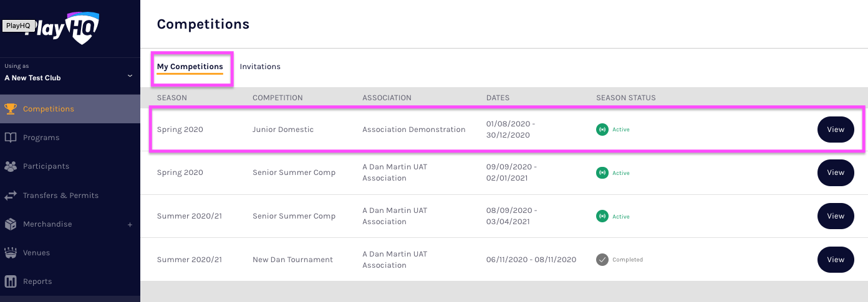Open Programs via the book icon
The height and width of the screenshot is (302, 868).
tap(11, 138)
